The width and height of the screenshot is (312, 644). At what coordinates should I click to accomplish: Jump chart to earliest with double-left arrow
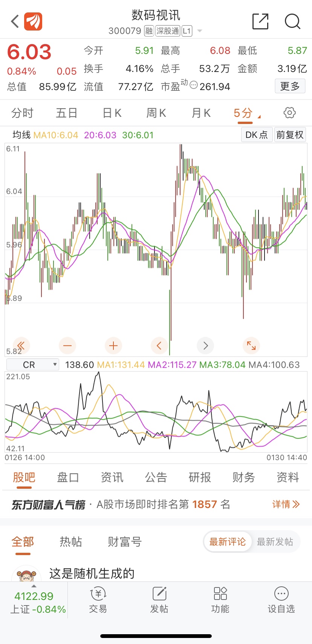(x=21, y=346)
